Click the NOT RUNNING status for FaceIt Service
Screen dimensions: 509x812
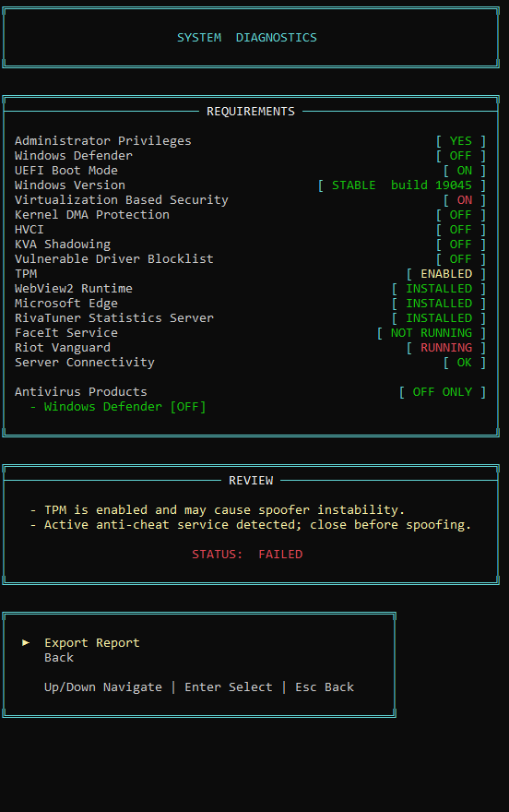tap(431, 332)
